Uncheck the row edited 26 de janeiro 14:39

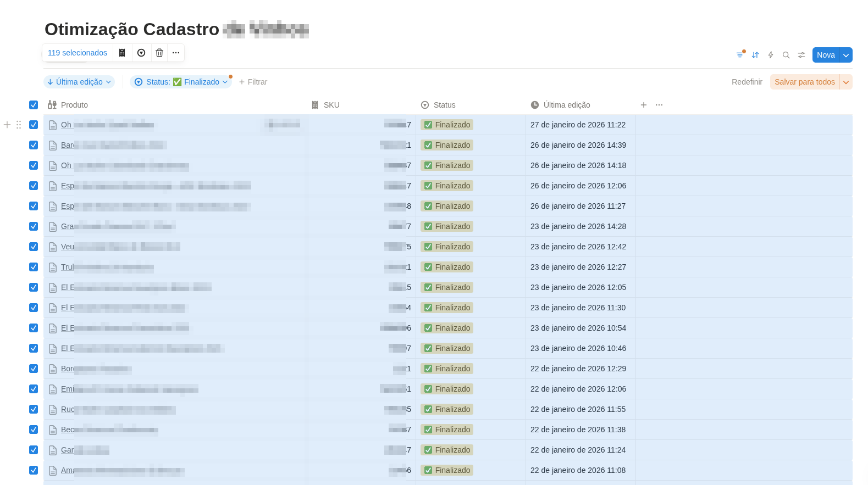click(34, 145)
